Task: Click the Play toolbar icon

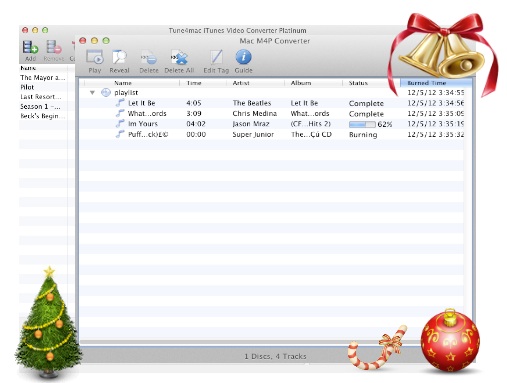Action: point(95,57)
